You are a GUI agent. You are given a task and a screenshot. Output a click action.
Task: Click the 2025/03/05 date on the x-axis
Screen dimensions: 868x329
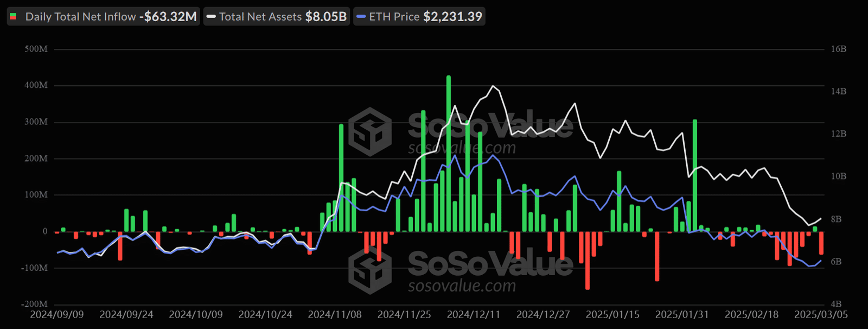821,315
